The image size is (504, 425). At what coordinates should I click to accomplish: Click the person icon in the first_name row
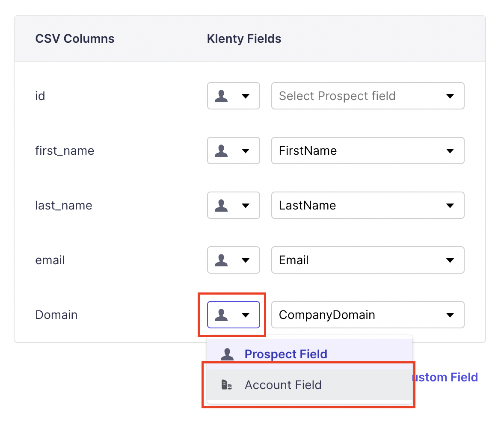point(221,151)
